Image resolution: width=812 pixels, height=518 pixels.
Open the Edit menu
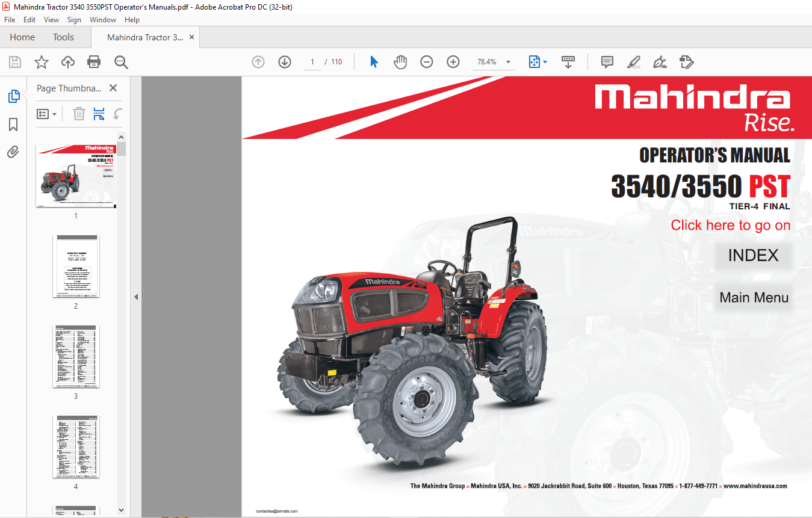29,20
